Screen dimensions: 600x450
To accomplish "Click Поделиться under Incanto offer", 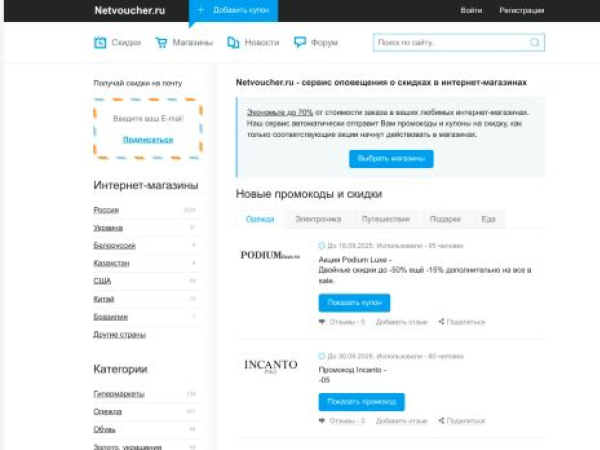I will [466, 421].
